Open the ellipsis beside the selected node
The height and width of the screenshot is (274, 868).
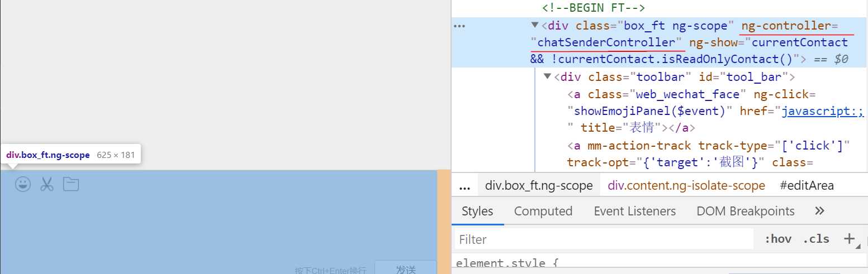(x=459, y=26)
